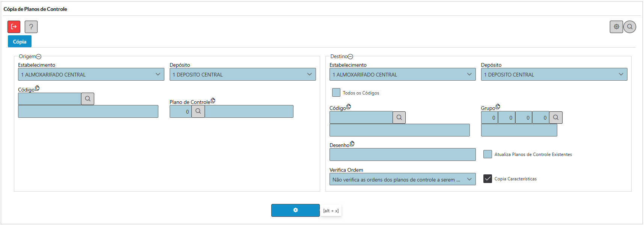Collapse the Destino section

[351, 57]
